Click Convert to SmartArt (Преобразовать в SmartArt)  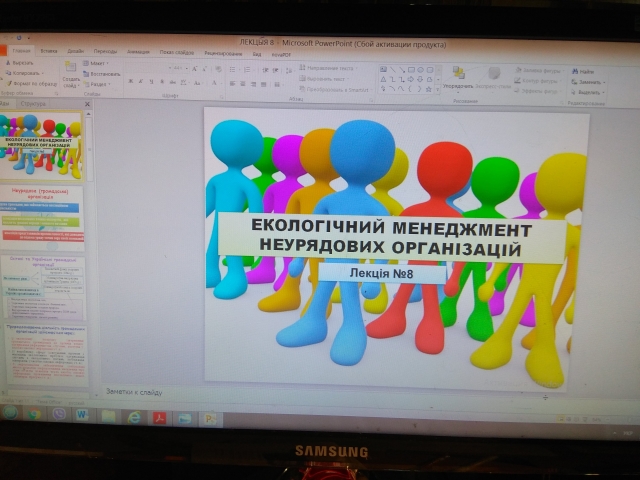(336, 89)
